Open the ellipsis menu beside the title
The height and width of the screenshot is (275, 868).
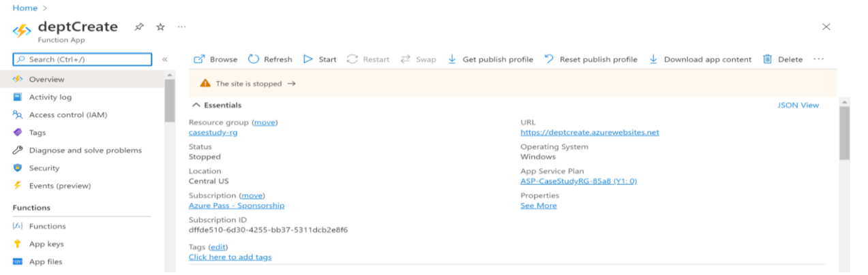click(x=181, y=27)
